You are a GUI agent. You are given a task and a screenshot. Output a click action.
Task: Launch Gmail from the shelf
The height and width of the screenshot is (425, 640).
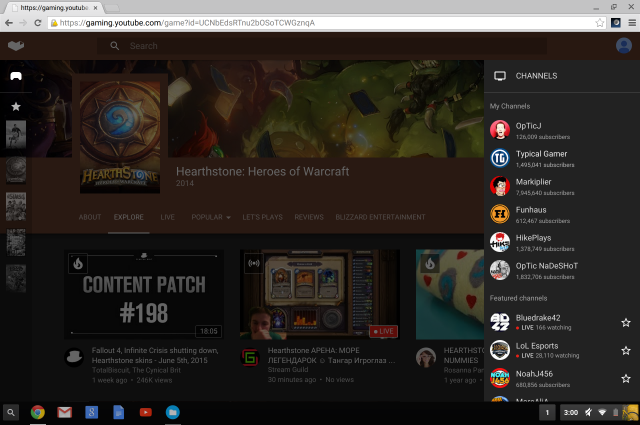tap(64, 412)
